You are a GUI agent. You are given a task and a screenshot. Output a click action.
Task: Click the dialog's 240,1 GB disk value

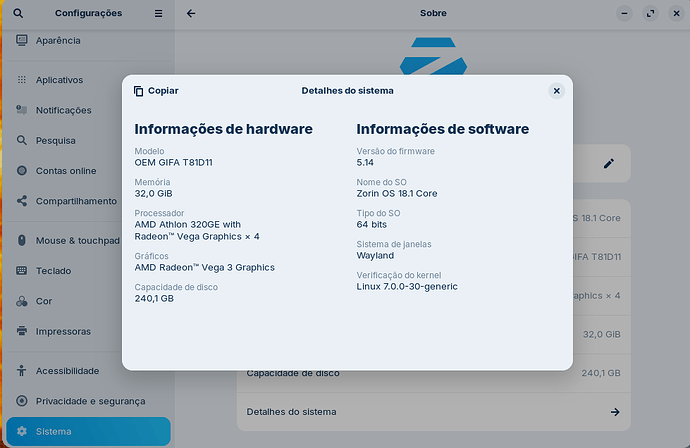(154, 298)
